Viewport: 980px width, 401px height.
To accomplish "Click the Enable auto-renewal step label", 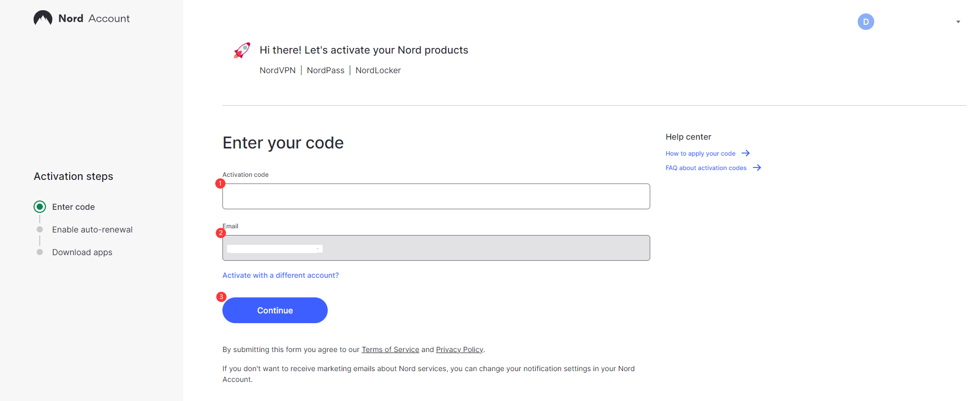I will pyautogui.click(x=92, y=229).
